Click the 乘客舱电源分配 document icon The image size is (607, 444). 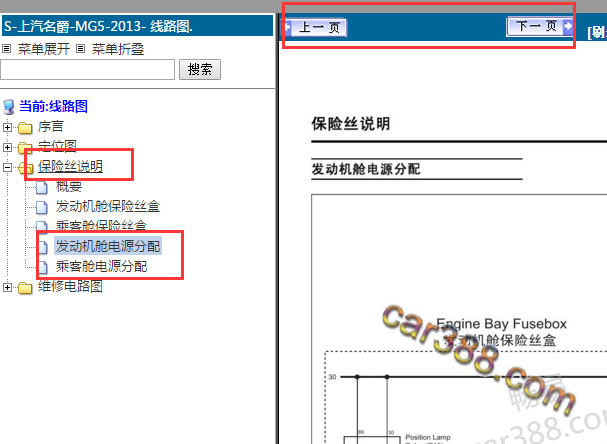point(42,267)
